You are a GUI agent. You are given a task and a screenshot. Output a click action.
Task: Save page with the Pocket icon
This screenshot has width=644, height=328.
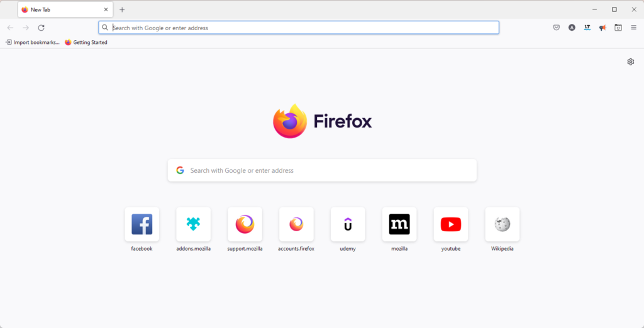click(x=557, y=28)
